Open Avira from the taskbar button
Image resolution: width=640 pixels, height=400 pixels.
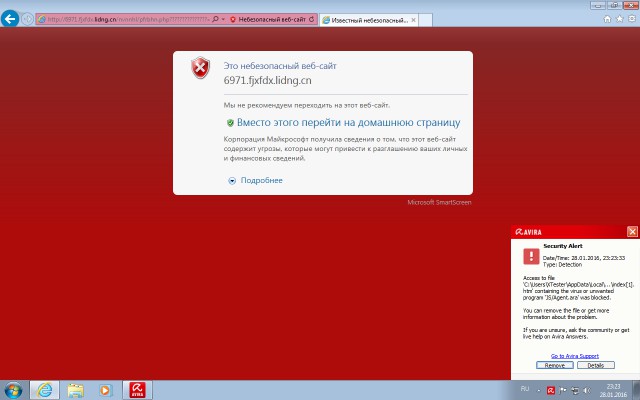137,390
